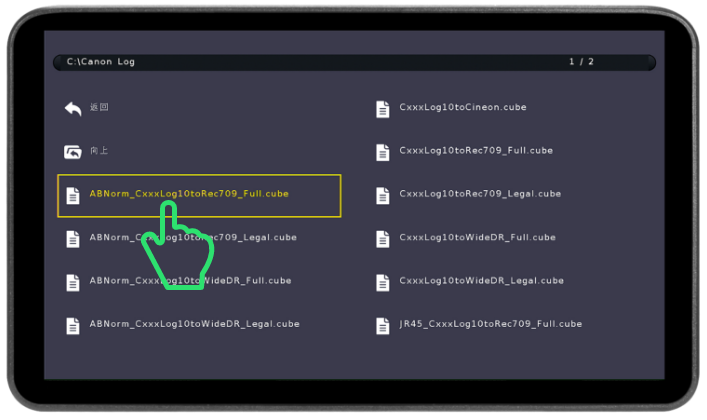707x420 pixels.
Task: Select the CxxxLog10toCineon.cube file name text
Action: pyautogui.click(x=462, y=107)
